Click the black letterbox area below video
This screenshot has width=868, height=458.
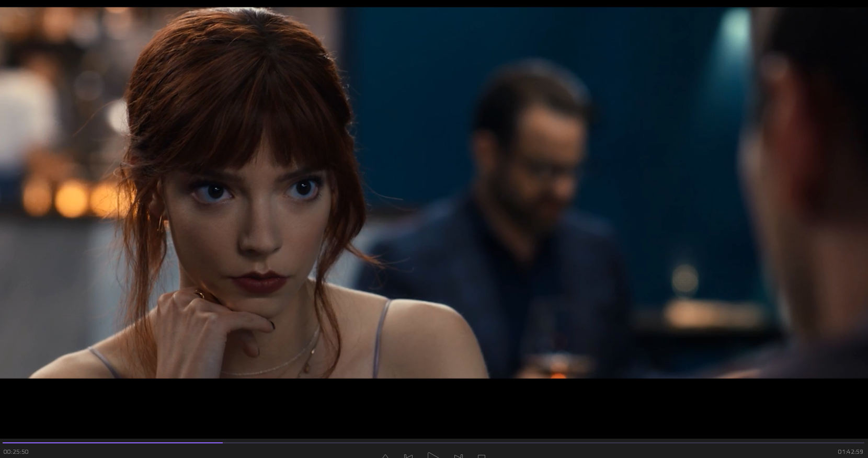tap(434, 408)
